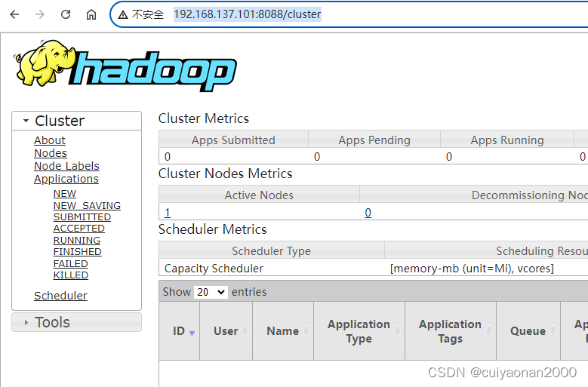Screen dimensions: 588x387
Task: Filter applications by NEW_SAVING state
Action: click(x=87, y=206)
